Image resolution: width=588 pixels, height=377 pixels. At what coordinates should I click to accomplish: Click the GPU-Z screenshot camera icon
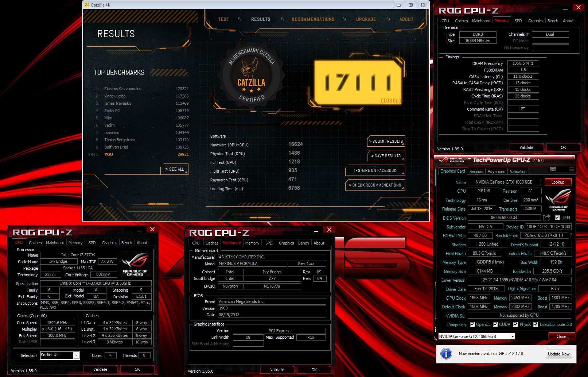tap(553, 169)
